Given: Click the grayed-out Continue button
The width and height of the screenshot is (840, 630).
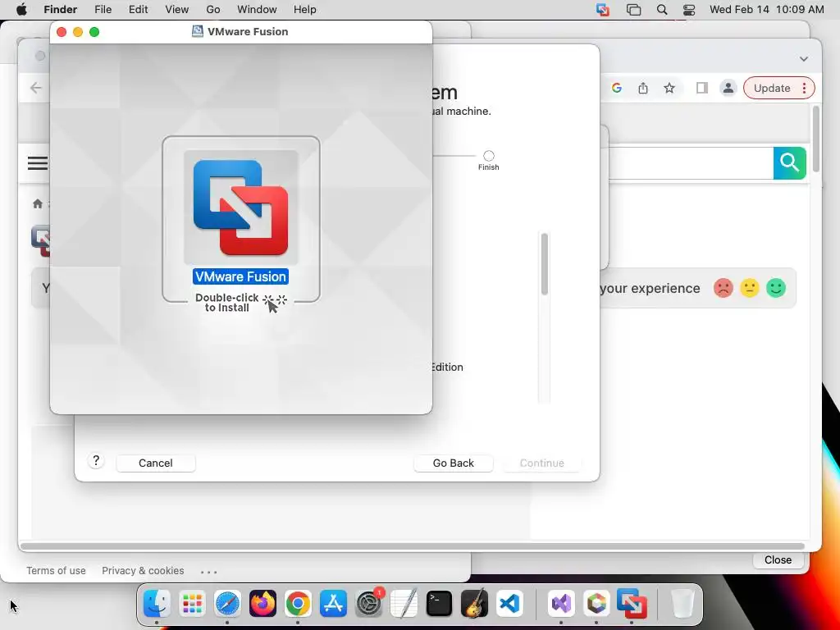Looking at the screenshot, I should coord(541,463).
